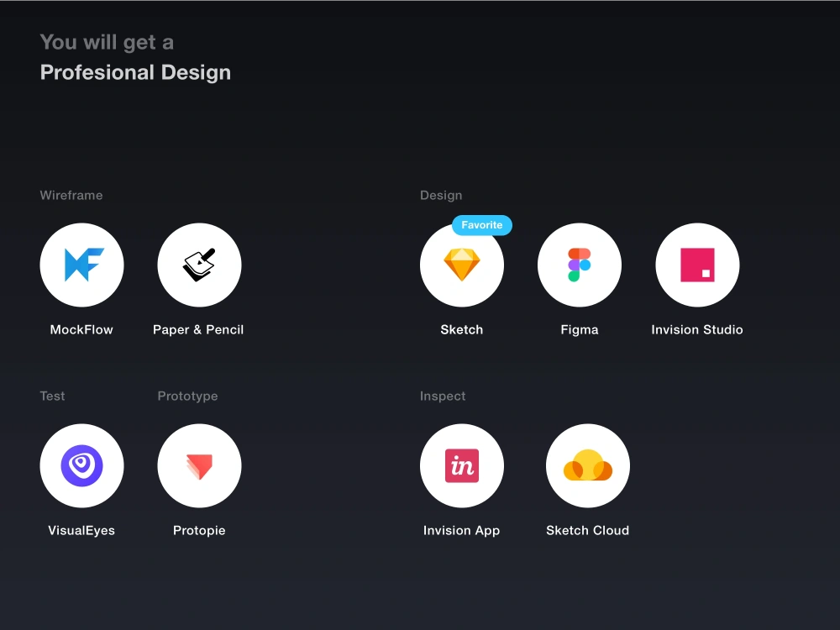
Task: Pick the Protopie red icon
Action: (199, 465)
